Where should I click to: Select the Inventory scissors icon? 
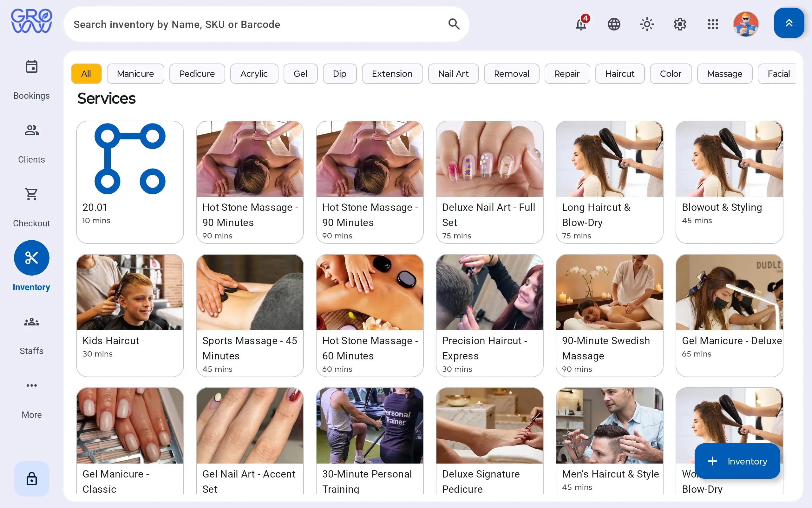(x=31, y=258)
